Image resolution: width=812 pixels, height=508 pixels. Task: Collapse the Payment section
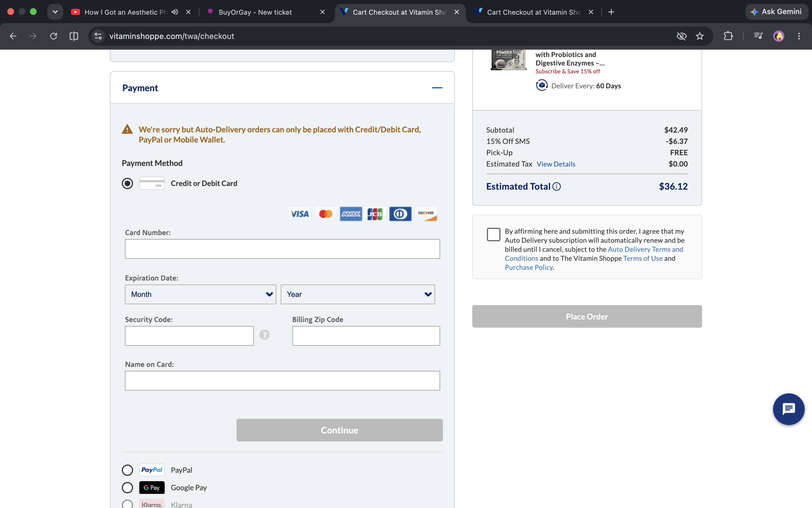(x=437, y=88)
